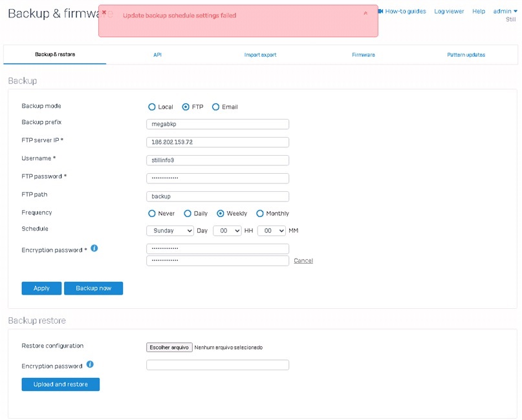
Task: Open the Sunday day dropdown
Action: click(170, 231)
